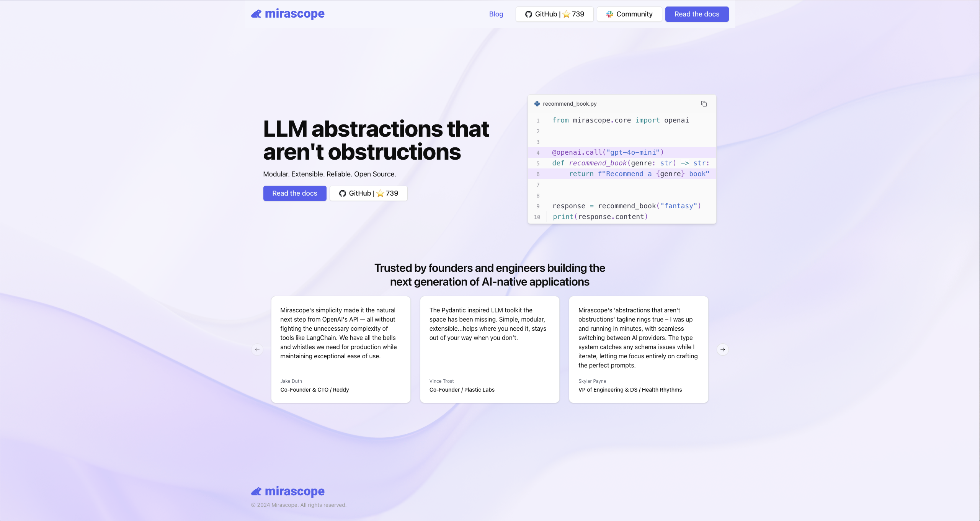Click Read the docs hero section button
980x521 pixels.
(x=294, y=193)
